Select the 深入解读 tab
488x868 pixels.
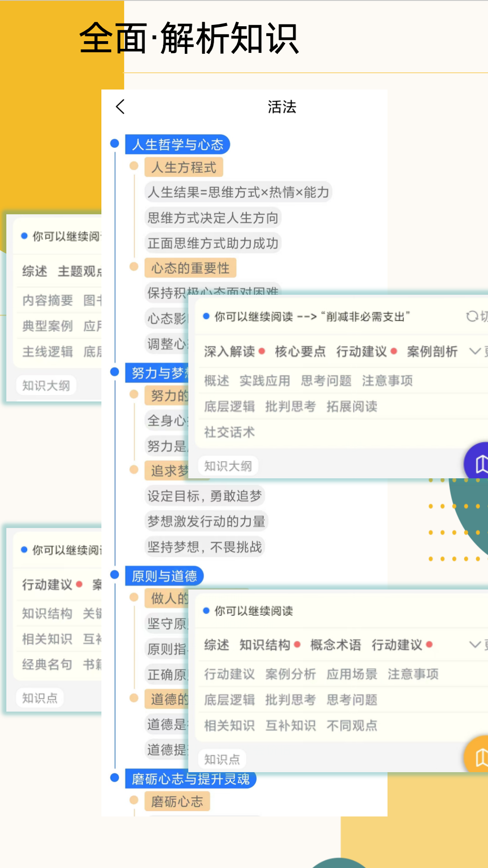pyautogui.click(x=230, y=352)
